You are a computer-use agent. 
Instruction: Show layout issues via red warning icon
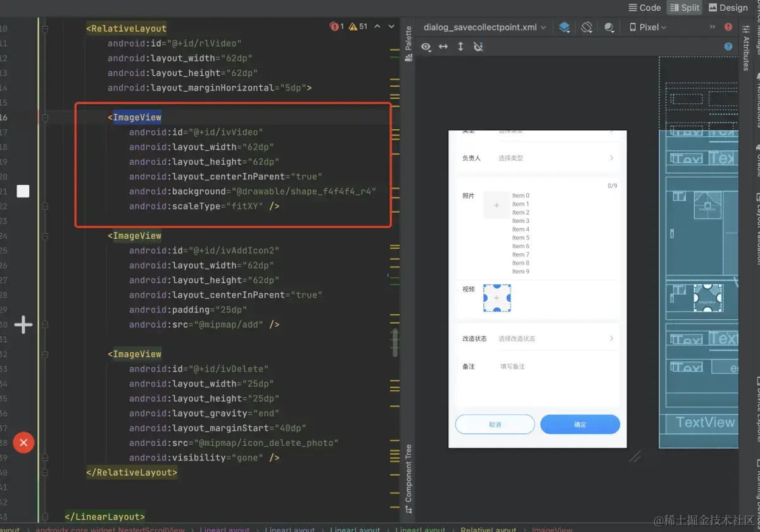pos(728,27)
